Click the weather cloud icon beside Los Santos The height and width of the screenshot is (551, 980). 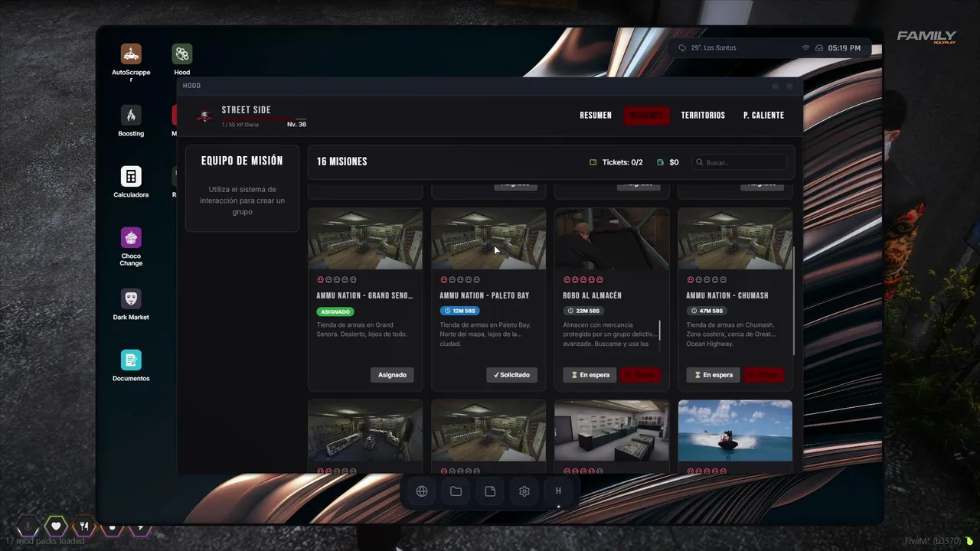[682, 47]
